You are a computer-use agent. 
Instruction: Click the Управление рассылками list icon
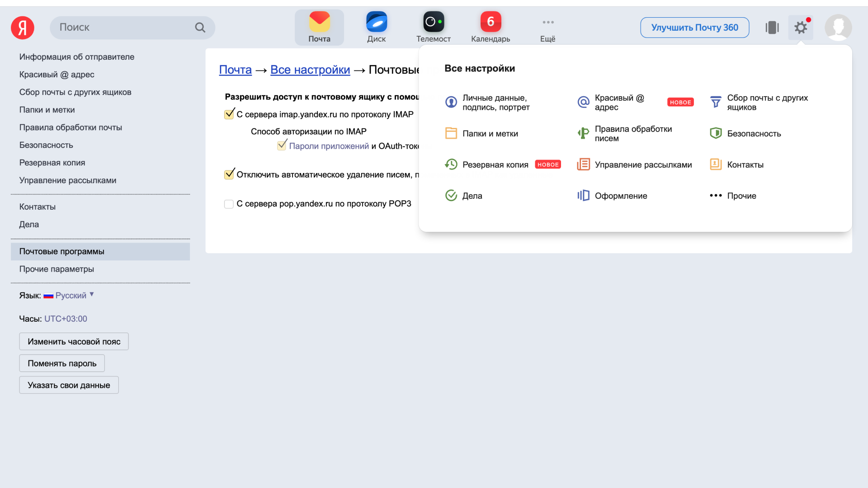[584, 164]
